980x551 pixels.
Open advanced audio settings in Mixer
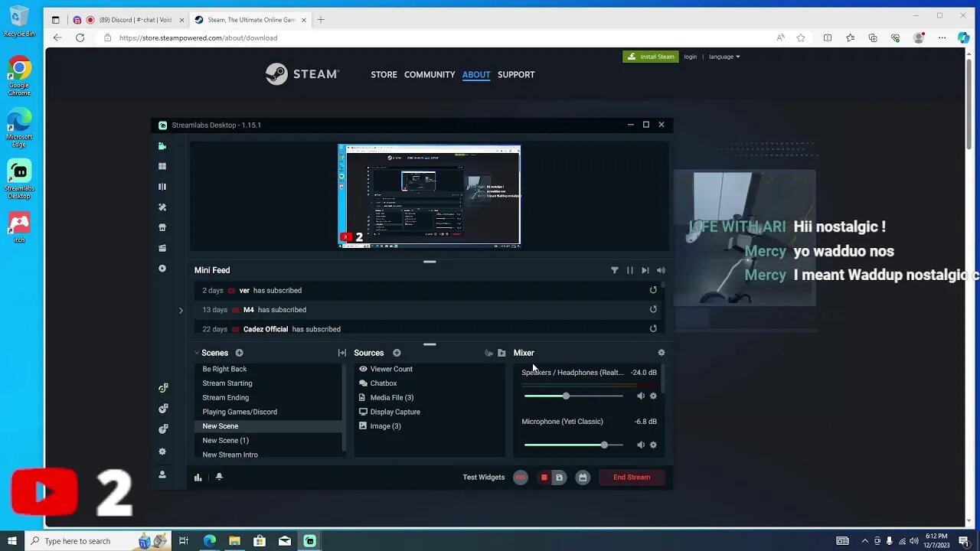[661, 353]
